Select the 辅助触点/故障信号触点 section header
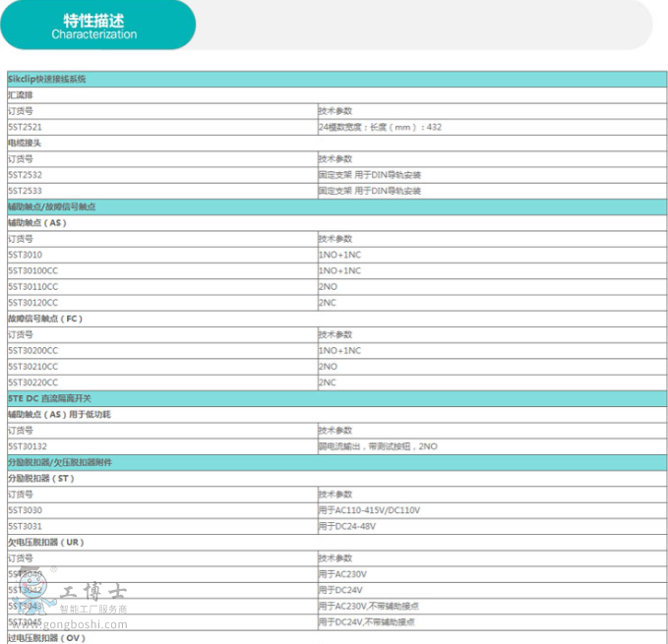The width and height of the screenshot is (668, 644). (x=337, y=206)
